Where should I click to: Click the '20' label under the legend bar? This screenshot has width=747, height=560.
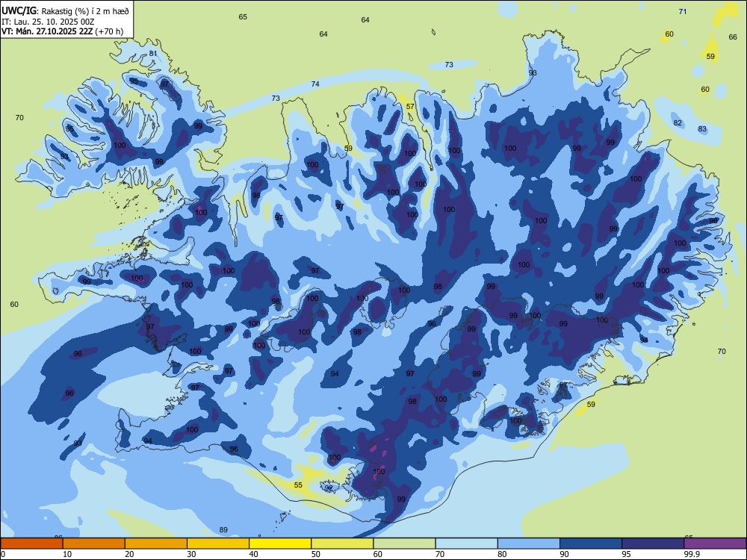click(129, 554)
